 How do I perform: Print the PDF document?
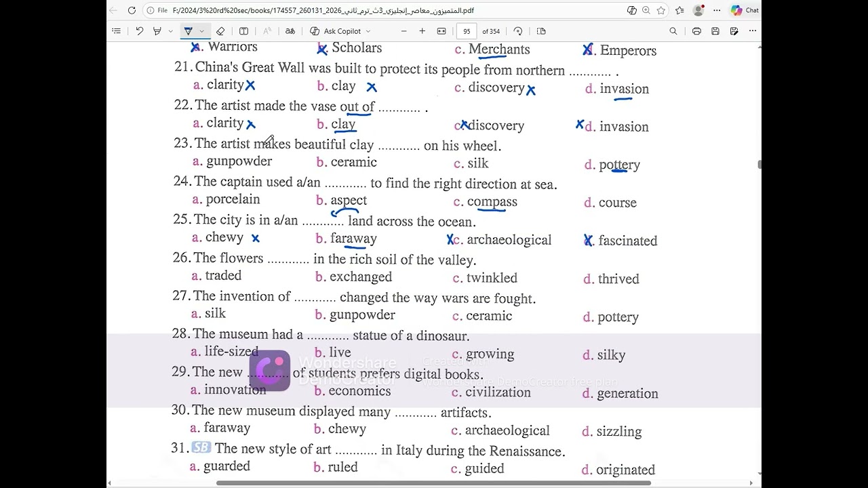coord(696,31)
